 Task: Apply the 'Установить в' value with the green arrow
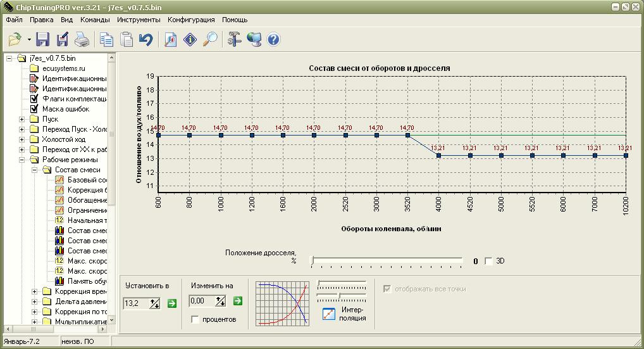point(172,303)
